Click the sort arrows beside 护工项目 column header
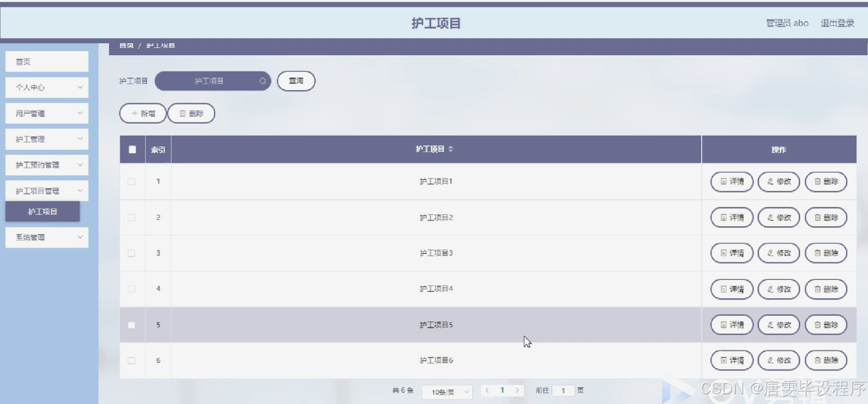868x404 pixels. 450,149
